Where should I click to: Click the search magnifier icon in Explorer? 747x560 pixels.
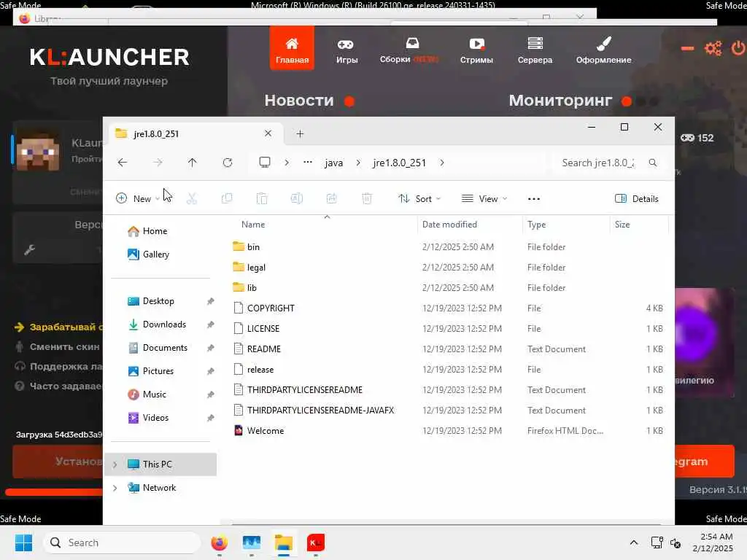pyautogui.click(x=653, y=163)
